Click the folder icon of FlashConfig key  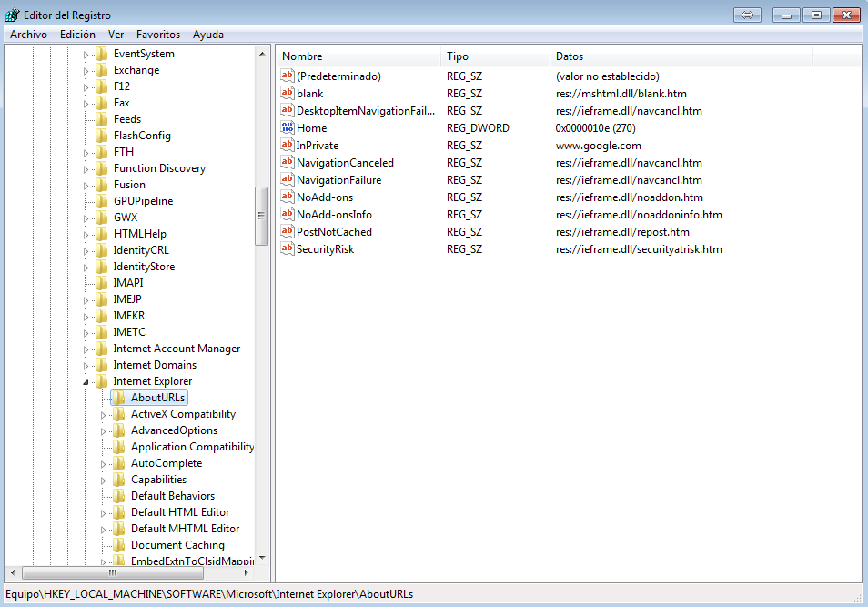point(101,136)
